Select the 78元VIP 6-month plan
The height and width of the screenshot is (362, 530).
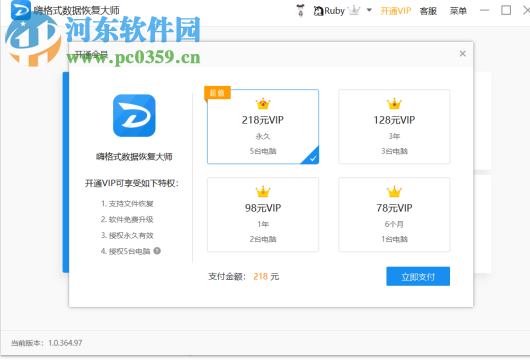394,215
